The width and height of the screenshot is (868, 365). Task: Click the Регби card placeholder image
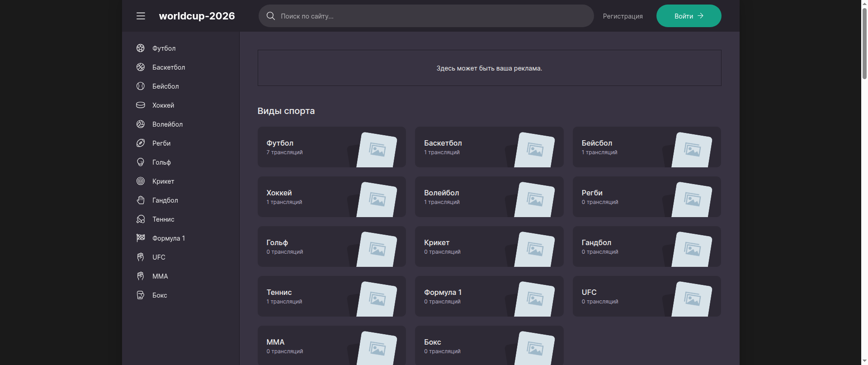tap(692, 199)
